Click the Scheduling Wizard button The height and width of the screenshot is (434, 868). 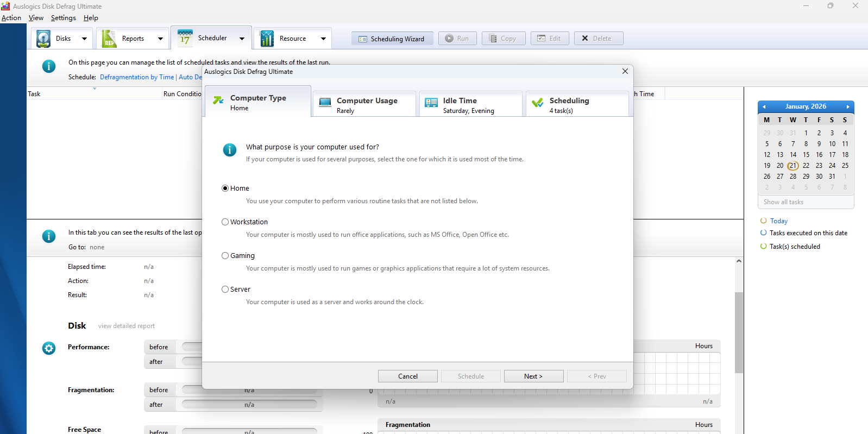(x=392, y=39)
